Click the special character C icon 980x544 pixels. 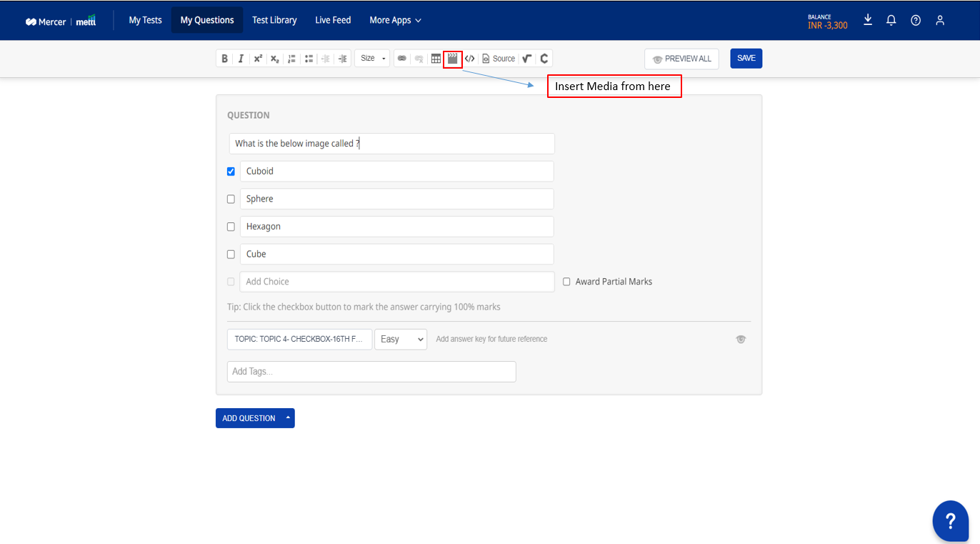[544, 59]
